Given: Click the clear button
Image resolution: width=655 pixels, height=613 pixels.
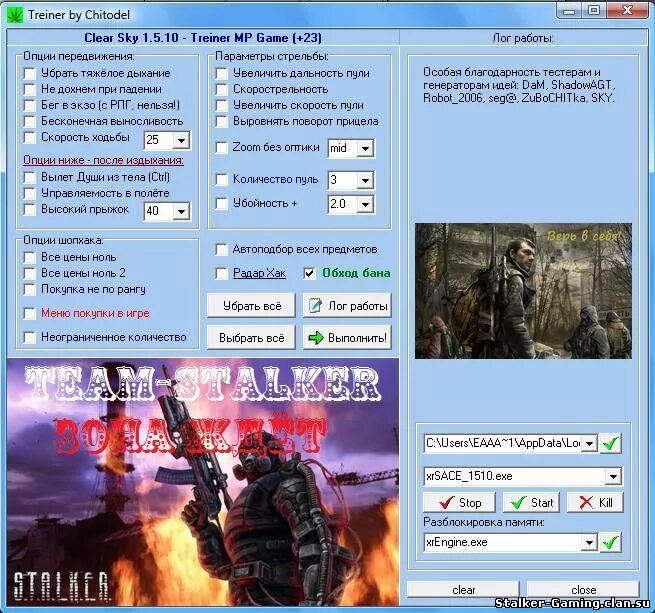Looking at the screenshot, I should [463, 589].
